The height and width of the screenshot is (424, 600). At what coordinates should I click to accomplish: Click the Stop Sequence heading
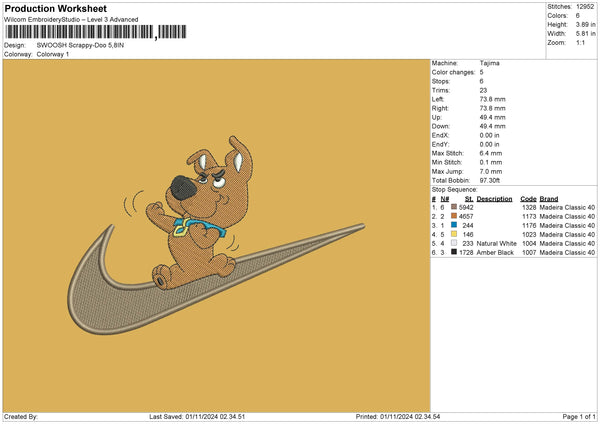tap(455, 189)
